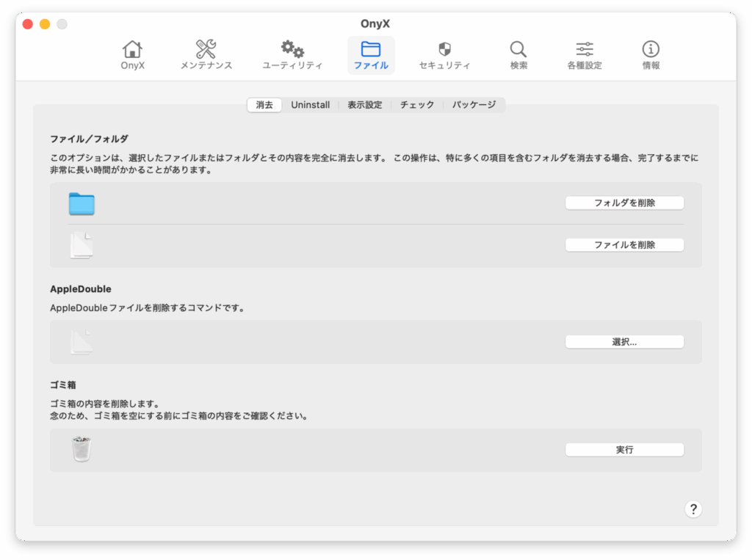Switch to the チェック tab
752x560 pixels.
417,105
